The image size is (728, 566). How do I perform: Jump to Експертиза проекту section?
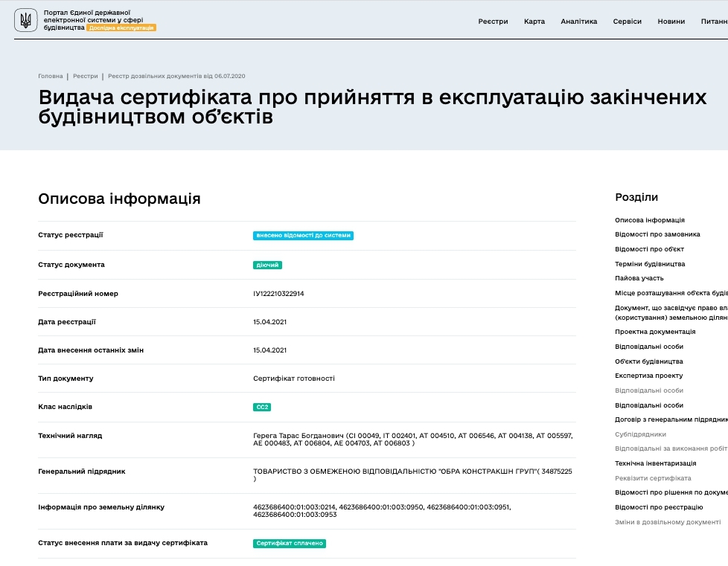click(648, 376)
